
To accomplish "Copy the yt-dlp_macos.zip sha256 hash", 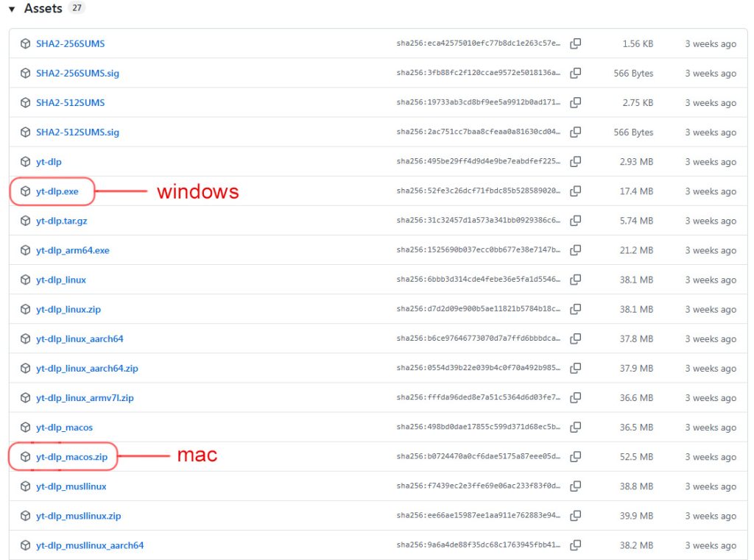I will (x=575, y=457).
